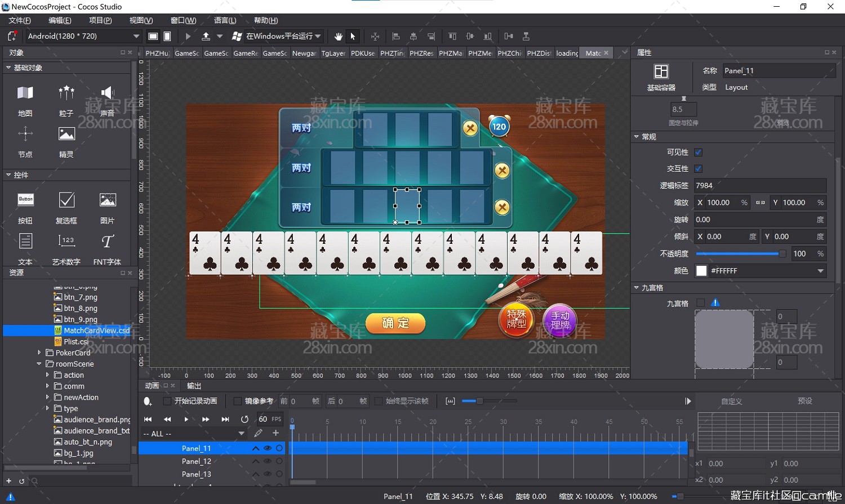Screen dimensions: 845x504
Task: Click the add keyframe plus icon
Action: [275, 433]
